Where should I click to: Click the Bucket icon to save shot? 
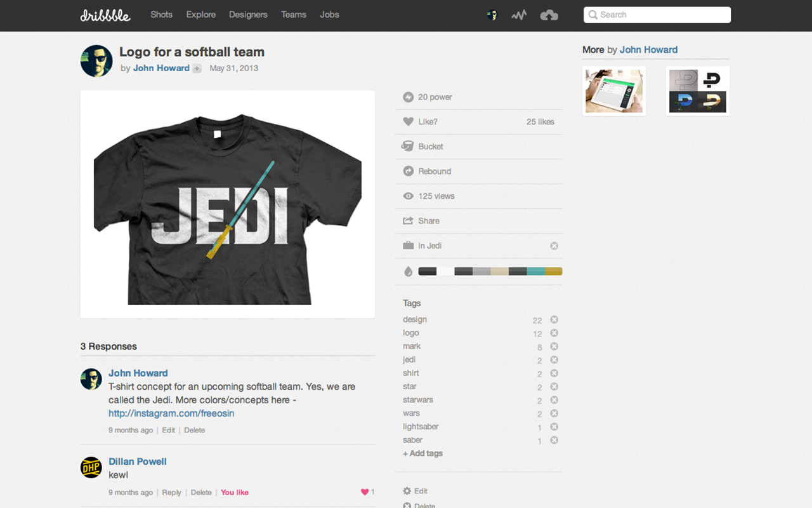click(409, 146)
